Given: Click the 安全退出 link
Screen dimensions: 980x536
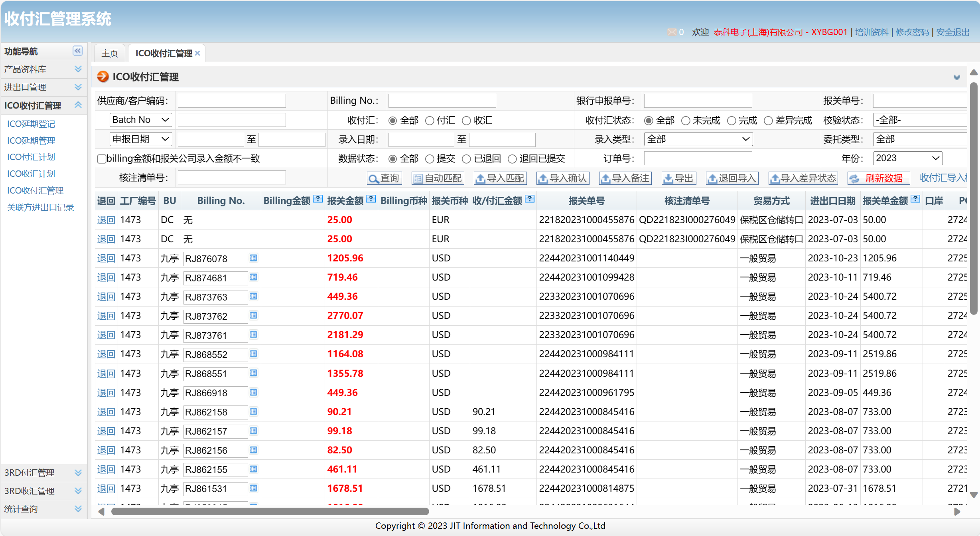Looking at the screenshot, I should [x=953, y=32].
